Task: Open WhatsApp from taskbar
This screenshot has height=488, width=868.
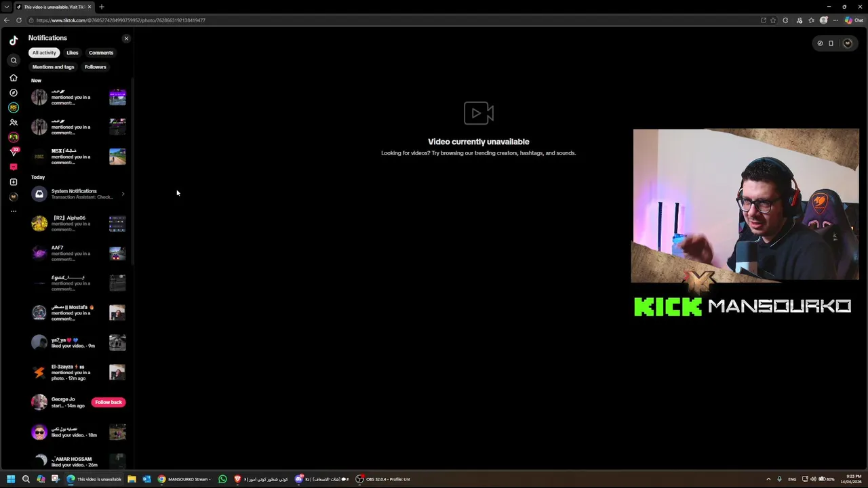Action: point(222,479)
